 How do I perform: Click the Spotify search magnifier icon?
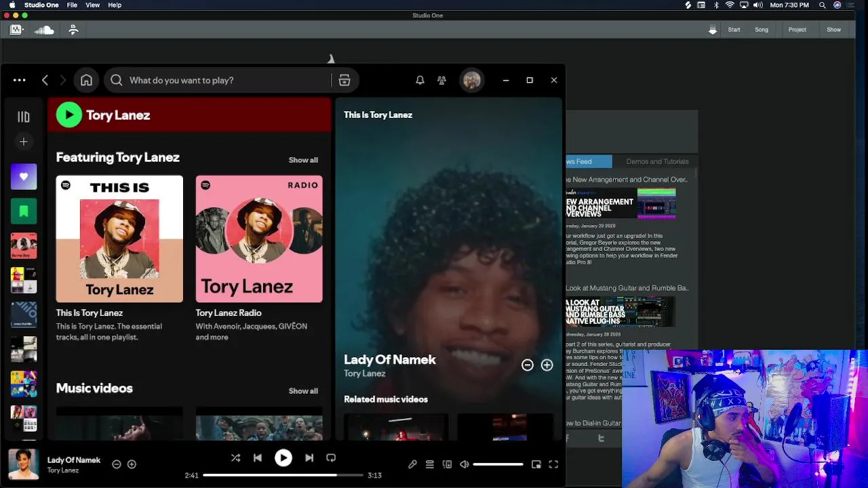117,80
